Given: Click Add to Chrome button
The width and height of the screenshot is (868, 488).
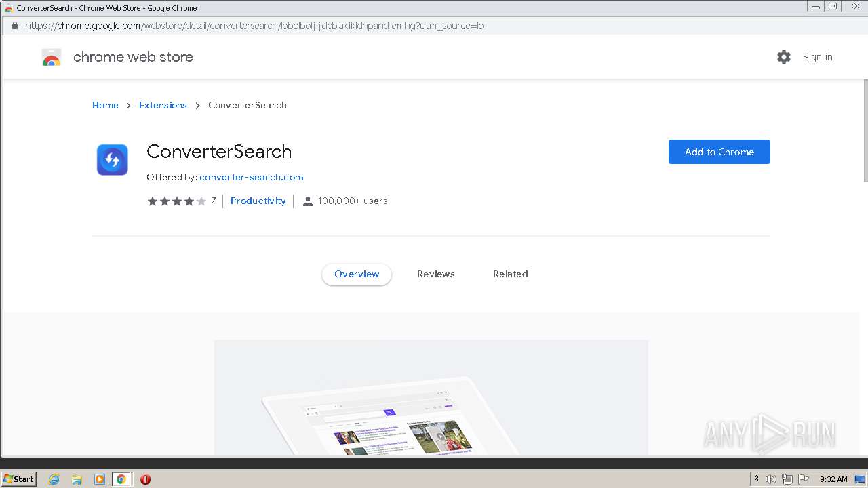Looking at the screenshot, I should 719,152.
